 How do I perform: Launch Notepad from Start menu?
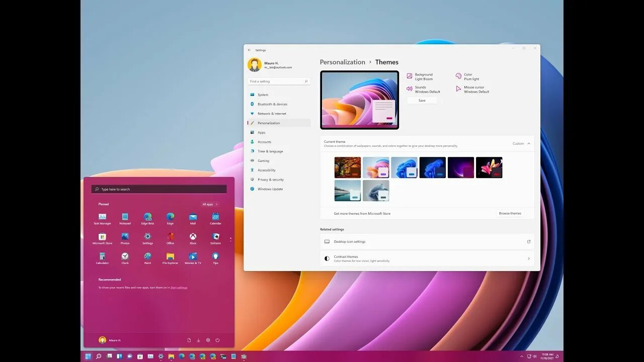125,219
